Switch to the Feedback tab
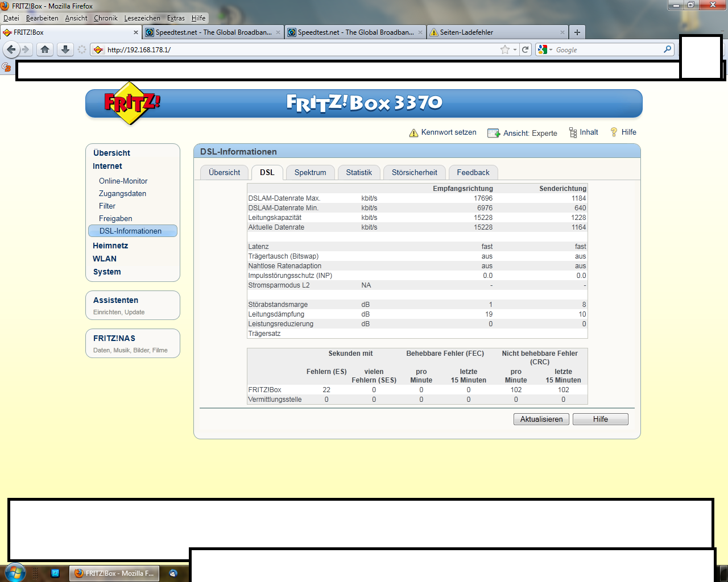 point(473,172)
